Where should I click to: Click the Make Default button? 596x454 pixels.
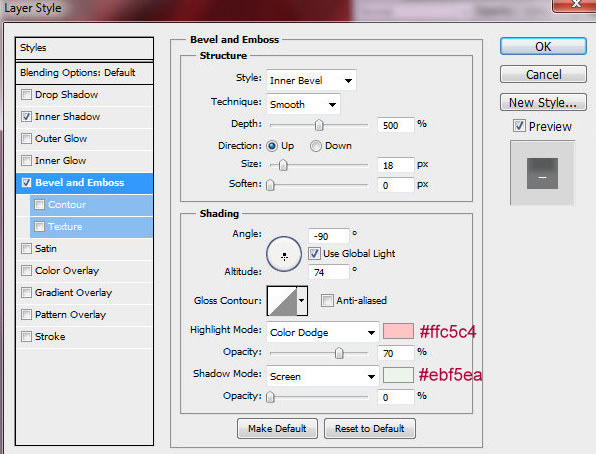(277, 429)
